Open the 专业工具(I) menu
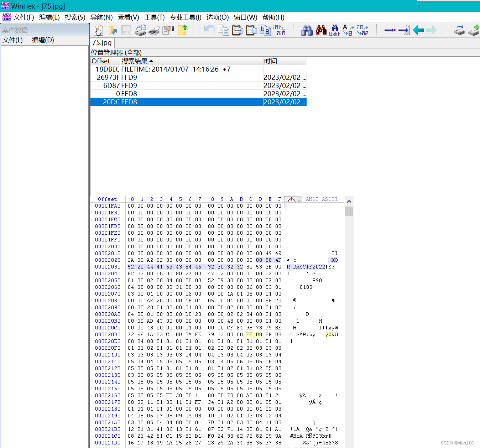Image resolution: width=480 pixels, height=448 pixels. point(186,17)
